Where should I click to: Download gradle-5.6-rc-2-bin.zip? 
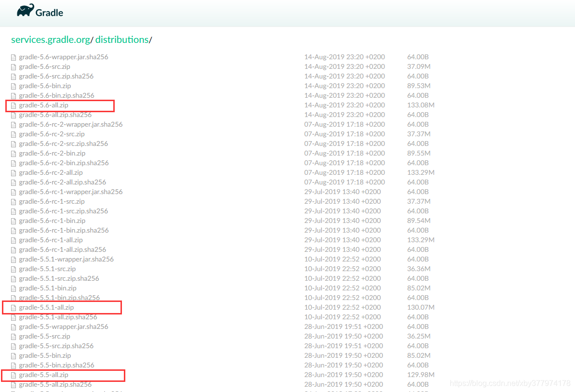pyautogui.click(x=52, y=153)
